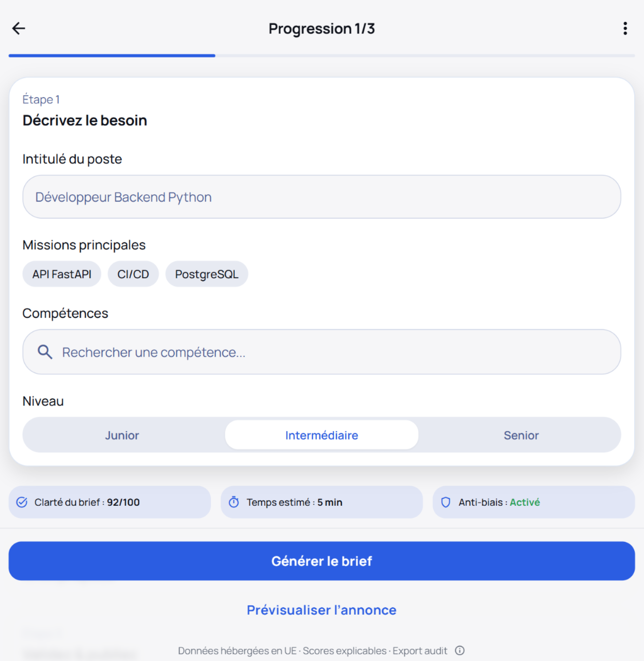Click the search magnifier icon
The image size is (644, 661).
pyautogui.click(x=45, y=352)
